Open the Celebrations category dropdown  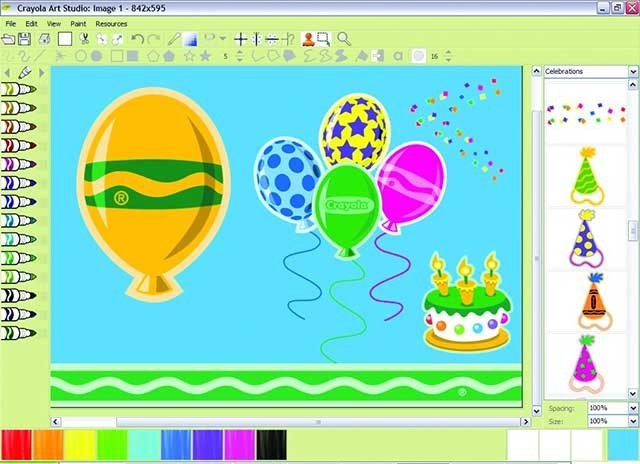point(633,71)
